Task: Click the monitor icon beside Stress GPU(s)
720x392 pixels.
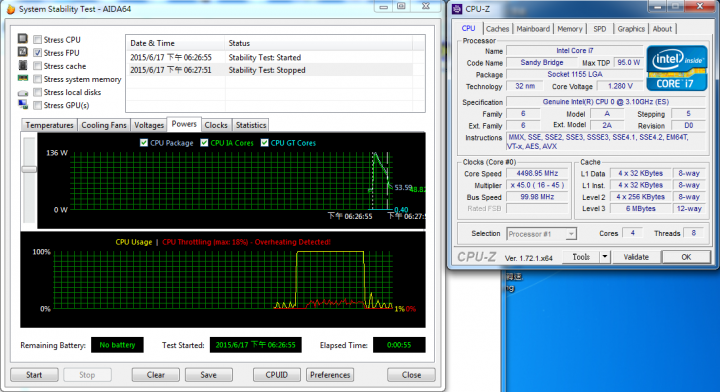Action: [22, 105]
